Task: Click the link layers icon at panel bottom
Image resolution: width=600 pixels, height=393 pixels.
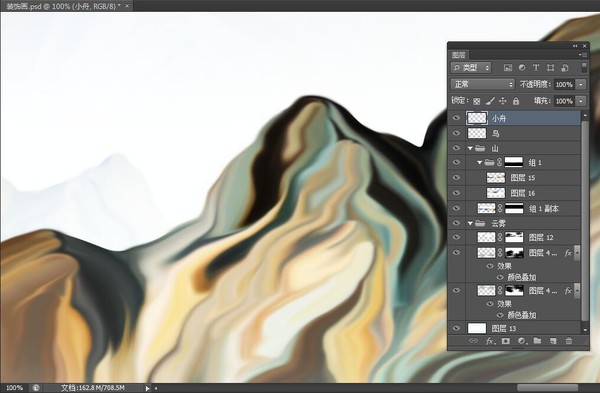Action: [x=473, y=341]
